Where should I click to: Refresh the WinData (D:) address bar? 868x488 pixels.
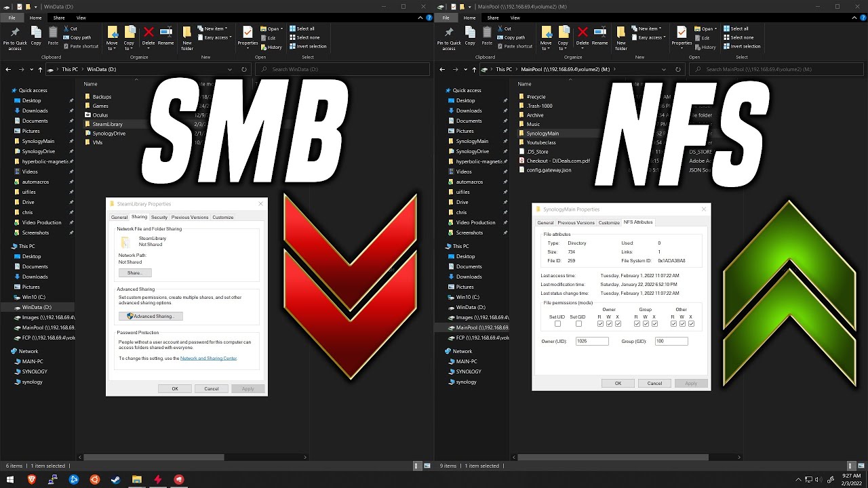click(x=244, y=69)
